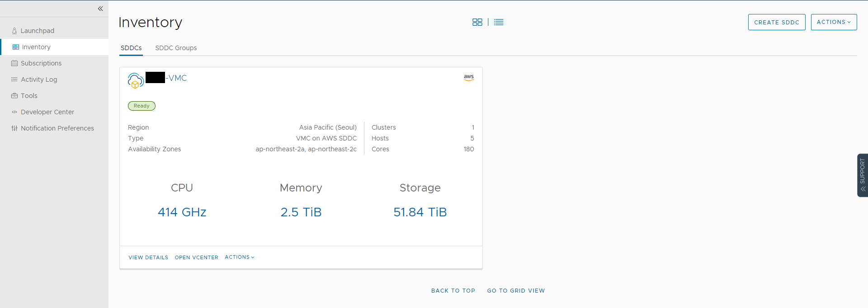Viewport: 868px width, 308px height.
Task: Click the Cores count 180
Action: coord(469,149)
